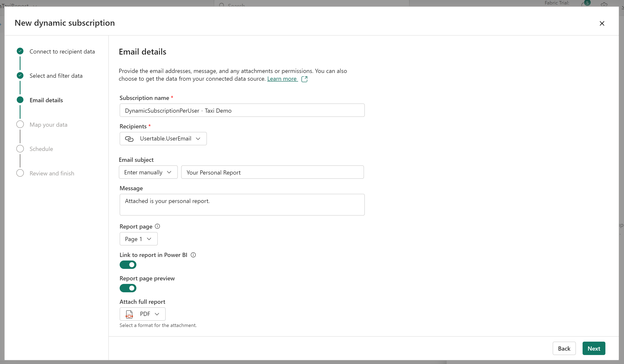Click the search icon in the top bar

[x=222, y=5]
